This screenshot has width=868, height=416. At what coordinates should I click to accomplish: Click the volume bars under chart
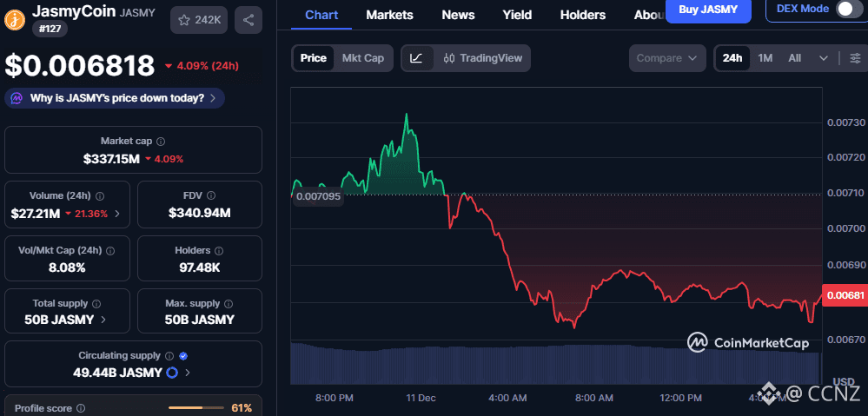pyautogui.click(x=553, y=363)
